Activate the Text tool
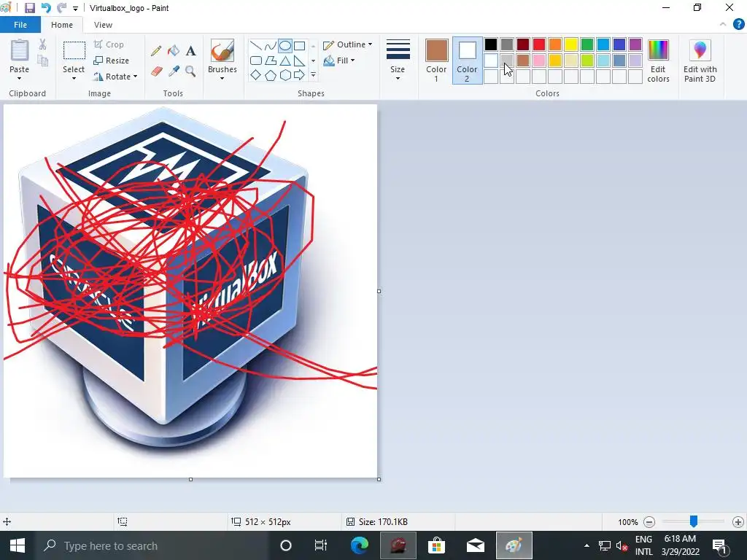Screen dimensions: 747x560 point(191,50)
